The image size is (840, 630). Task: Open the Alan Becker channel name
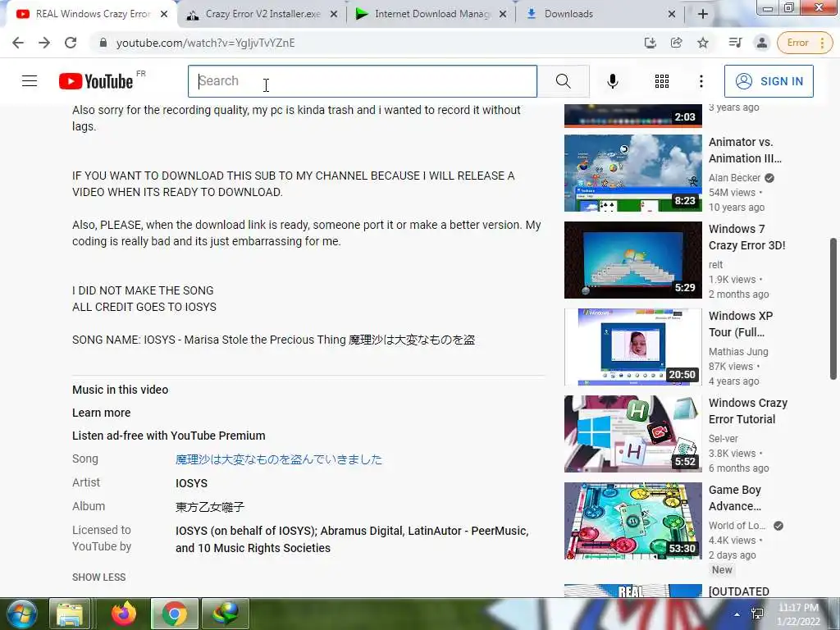[734, 178]
